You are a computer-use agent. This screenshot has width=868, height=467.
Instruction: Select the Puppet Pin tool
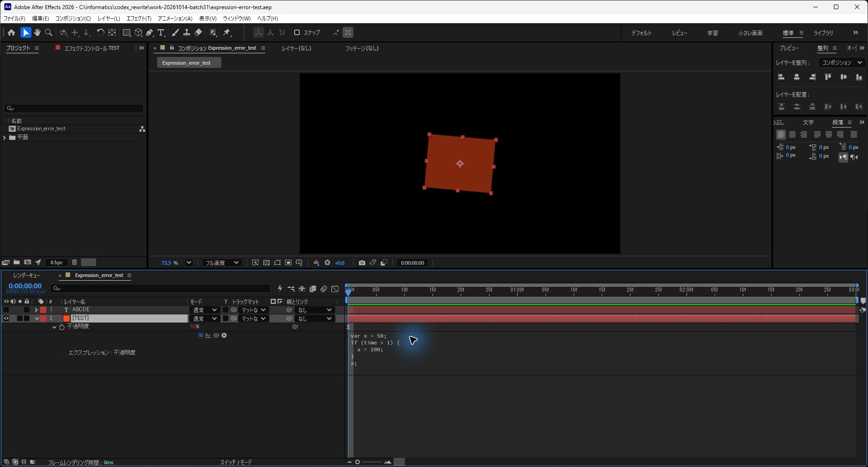(227, 32)
